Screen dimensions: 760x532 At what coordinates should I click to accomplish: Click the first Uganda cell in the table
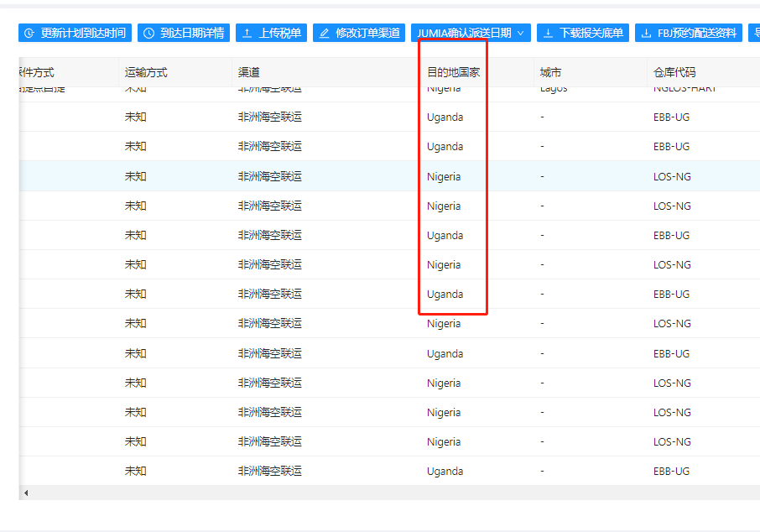coord(445,117)
